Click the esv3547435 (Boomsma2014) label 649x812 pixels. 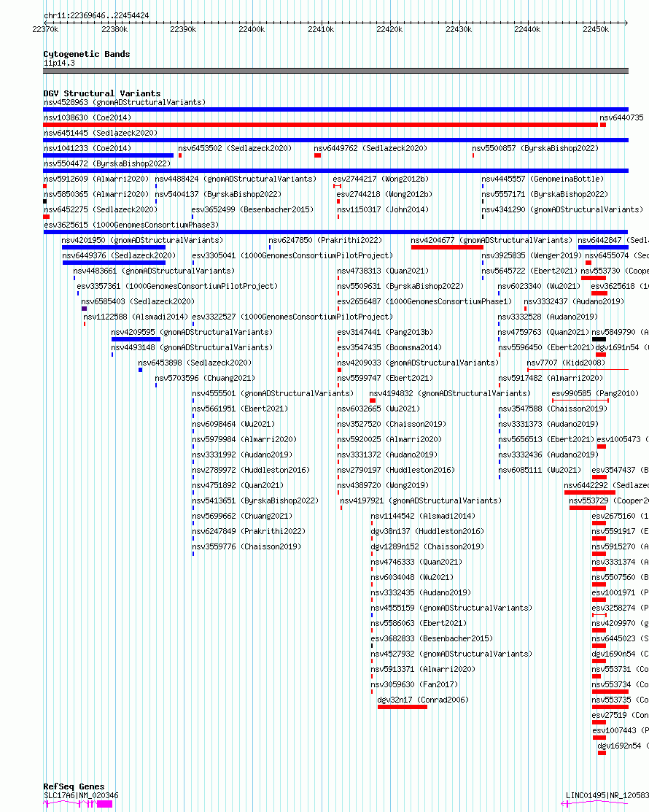(x=389, y=347)
